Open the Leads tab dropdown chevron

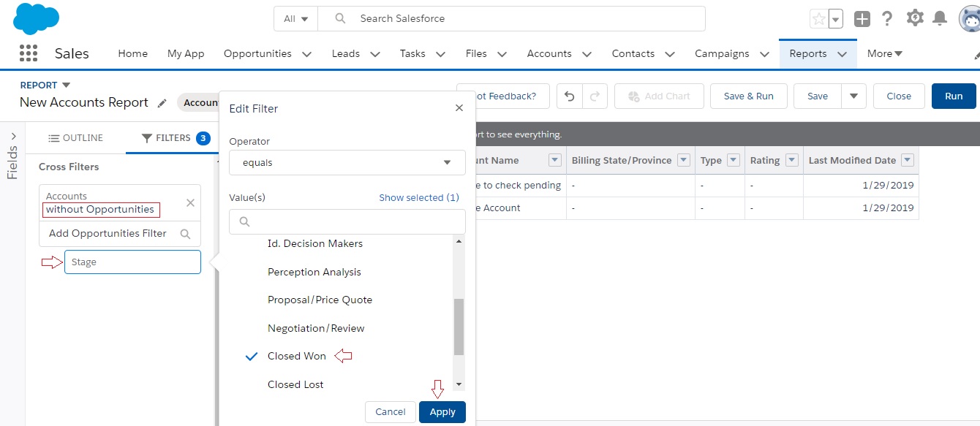[374, 54]
